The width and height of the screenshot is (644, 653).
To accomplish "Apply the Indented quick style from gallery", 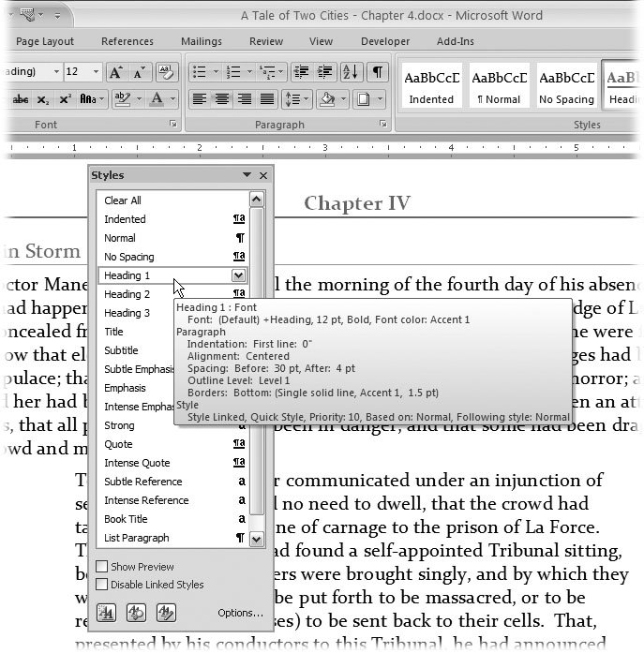I will tap(431, 86).
